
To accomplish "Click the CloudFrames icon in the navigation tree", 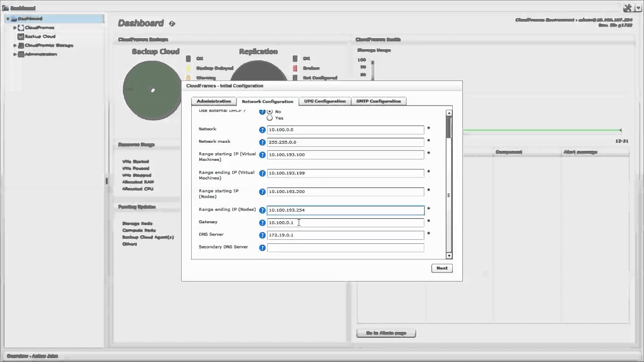I will tap(21, 28).
